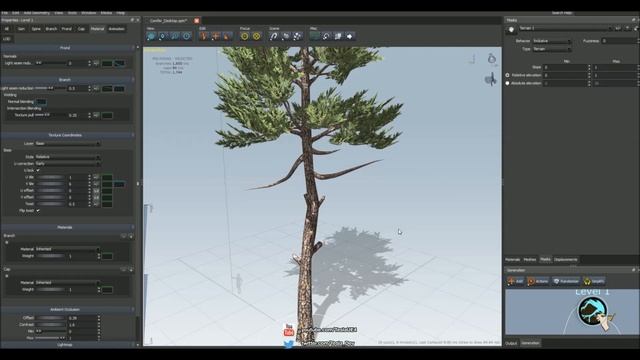Switch to the Animation properties tab
Viewport: 640px width, 360px height.
tap(116, 29)
